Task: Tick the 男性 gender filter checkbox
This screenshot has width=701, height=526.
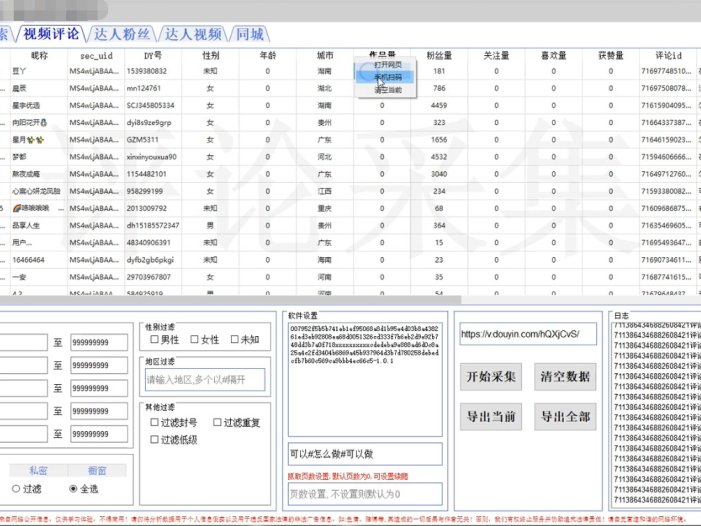Action: point(154,339)
